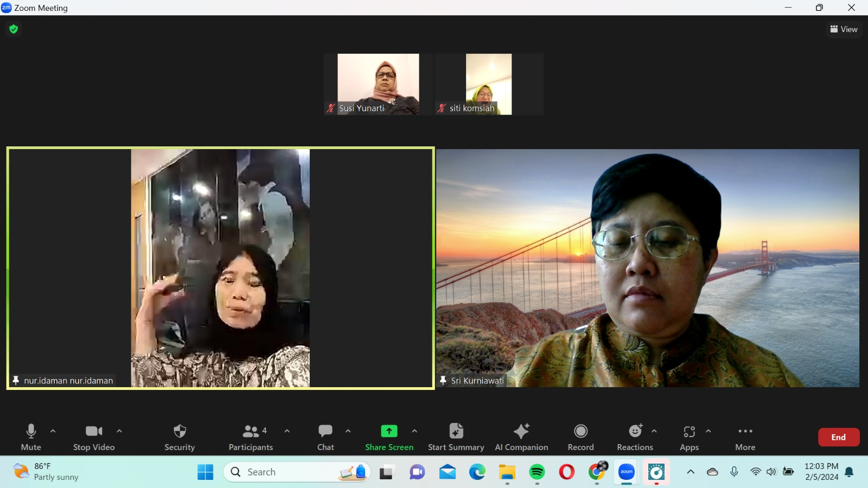Mute the microphone

31,437
